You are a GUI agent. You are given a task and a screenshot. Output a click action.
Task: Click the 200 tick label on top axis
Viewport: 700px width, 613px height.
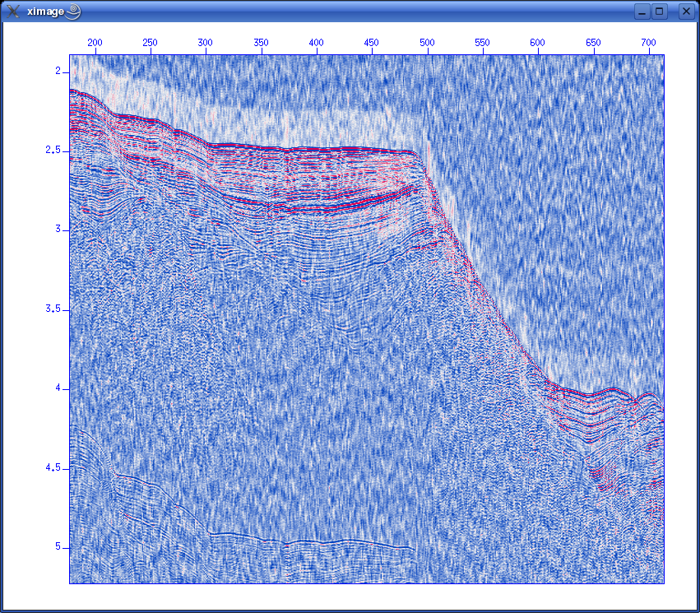click(95, 43)
